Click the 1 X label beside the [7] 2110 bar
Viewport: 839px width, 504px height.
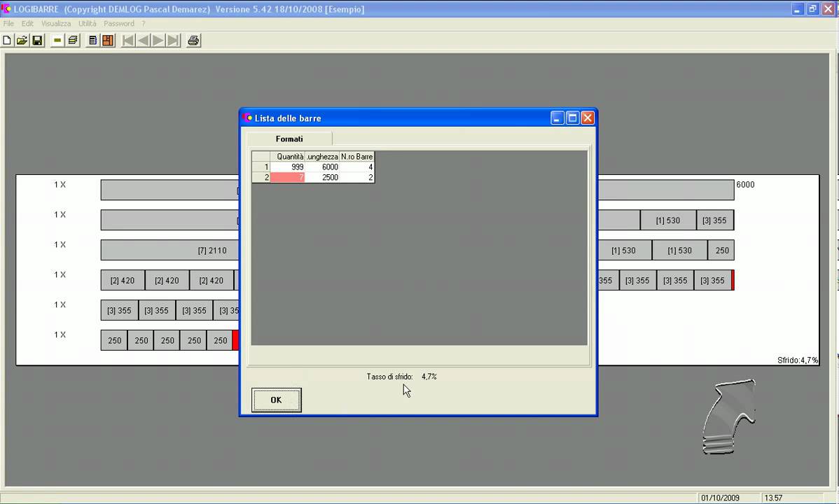click(60, 244)
